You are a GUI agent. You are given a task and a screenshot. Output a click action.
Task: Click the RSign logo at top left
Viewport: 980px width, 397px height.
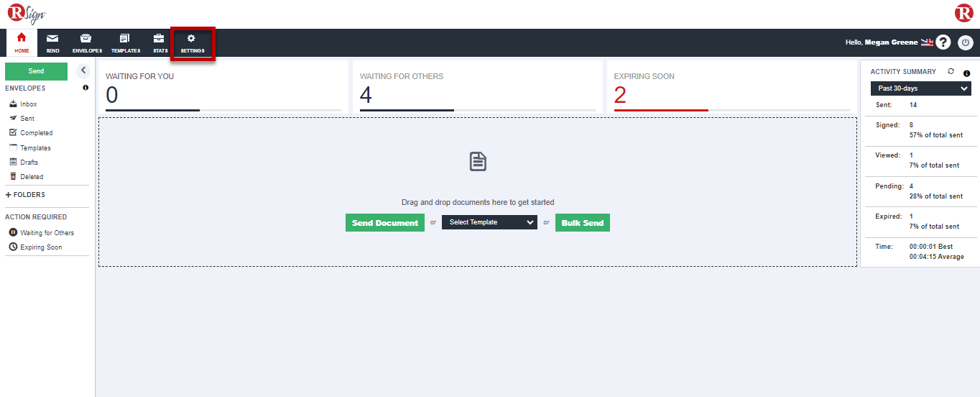(x=27, y=12)
